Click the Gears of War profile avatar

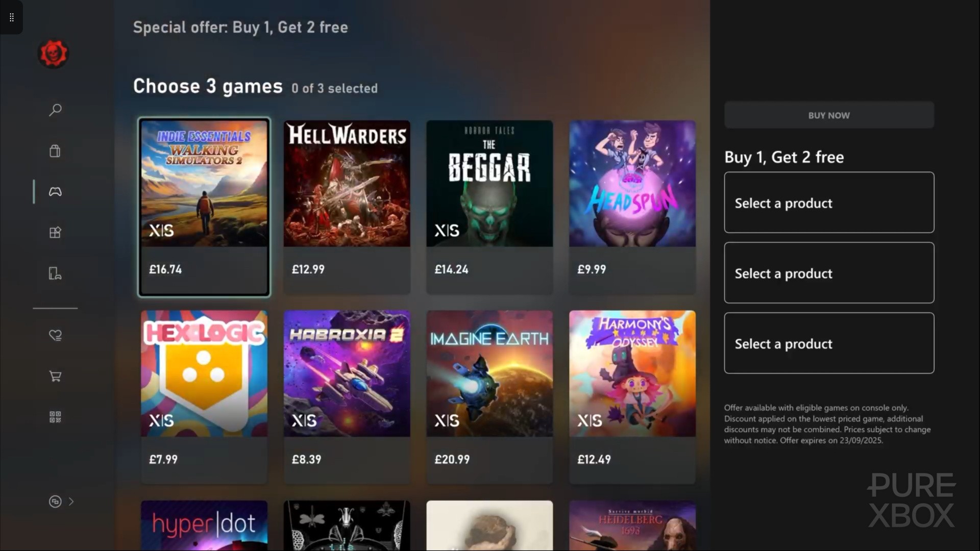pos(53,53)
